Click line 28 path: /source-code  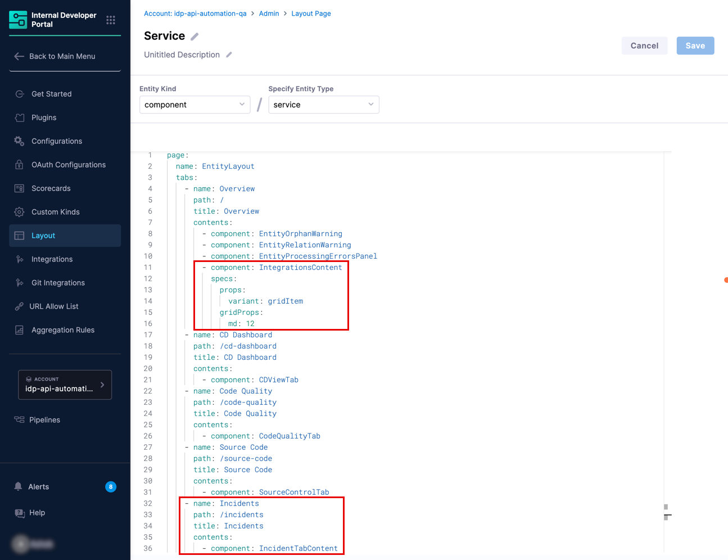coord(233,459)
